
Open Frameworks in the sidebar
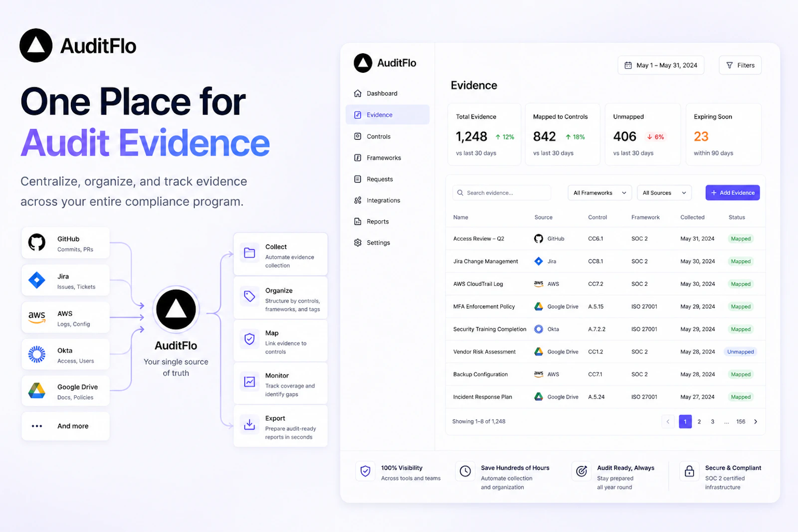tap(388, 158)
